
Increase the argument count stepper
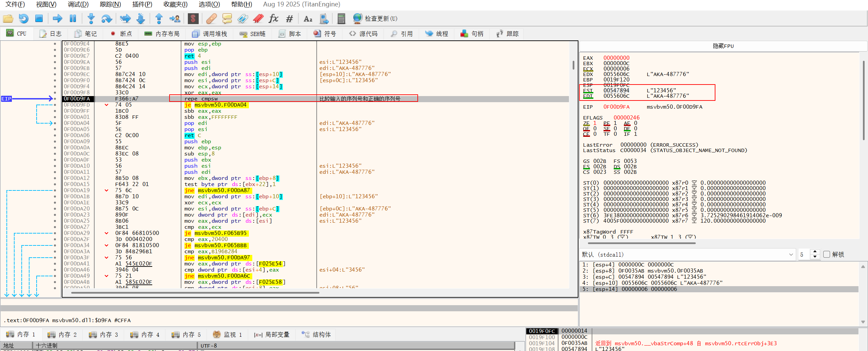tap(815, 252)
